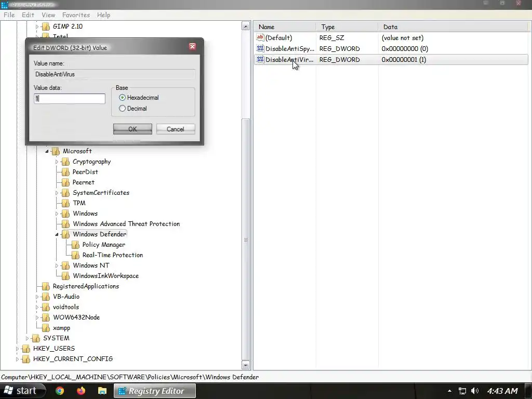
Task: Click the data cell 0x00000001 (1)
Action: (x=404, y=60)
